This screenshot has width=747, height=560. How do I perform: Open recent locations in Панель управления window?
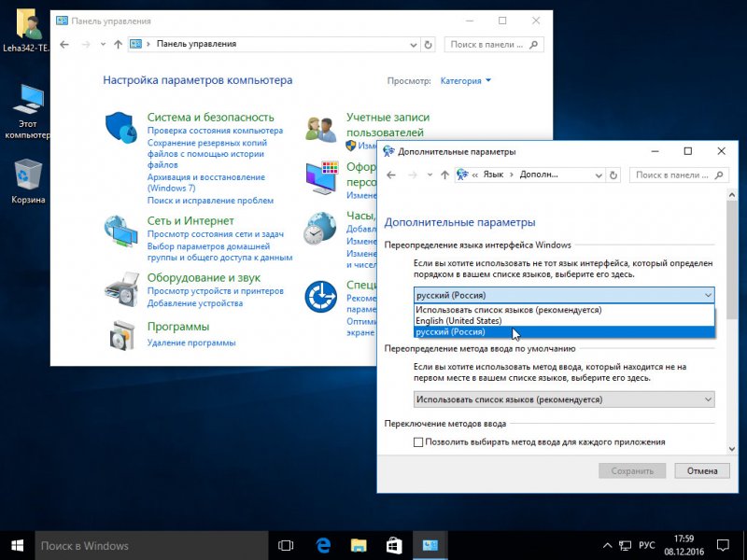[x=103, y=44]
